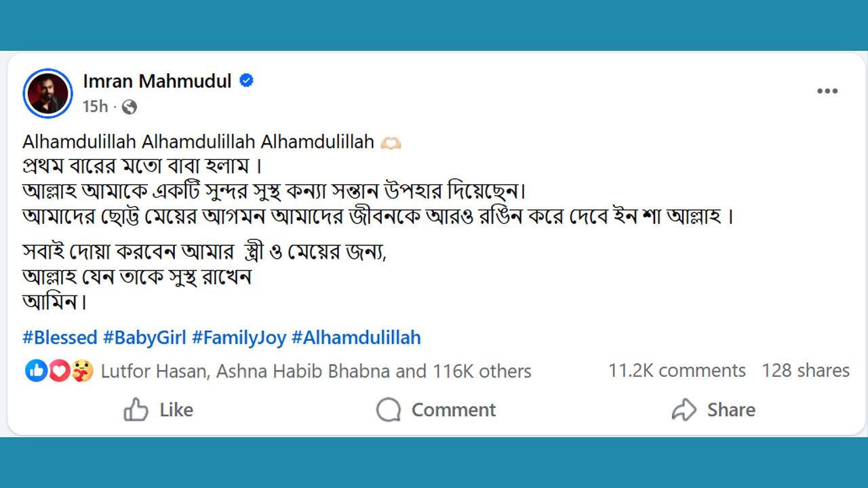Open the three-dot post options menu
Viewport: 868px width, 488px height.
pyautogui.click(x=827, y=91)
